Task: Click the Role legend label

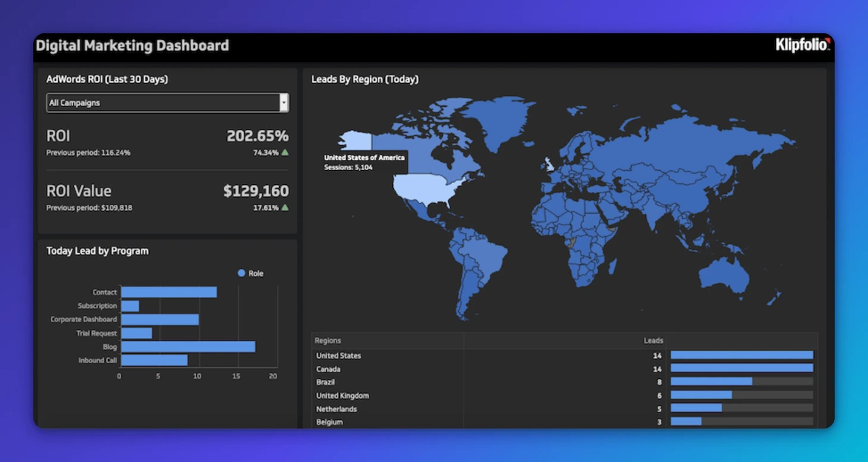Action: coord(256,273)
